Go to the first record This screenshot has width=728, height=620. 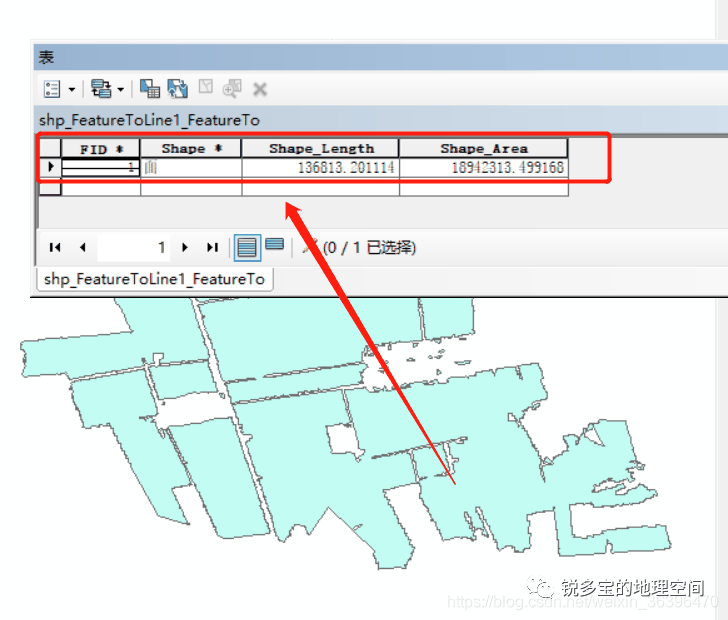point(55,247)
